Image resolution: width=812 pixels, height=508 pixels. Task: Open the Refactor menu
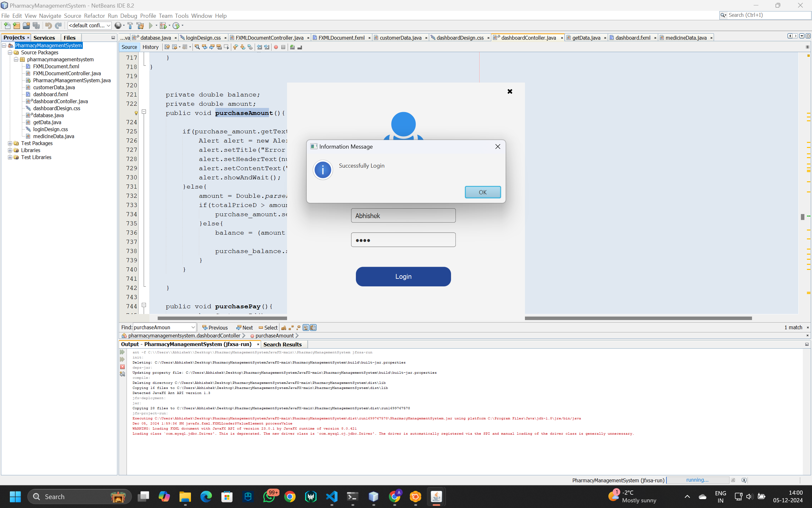94,16
